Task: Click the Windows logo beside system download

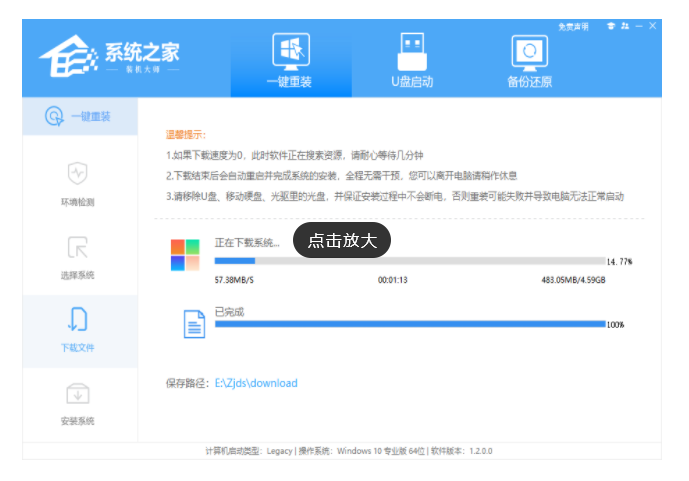Action: tap(185, 255)
